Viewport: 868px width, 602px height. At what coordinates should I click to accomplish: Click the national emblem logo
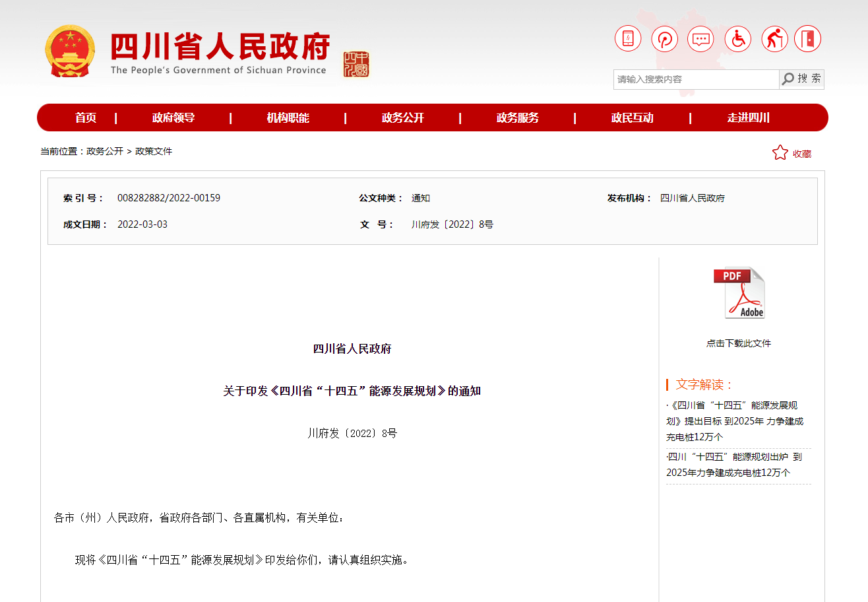click(x=70, y=51)
